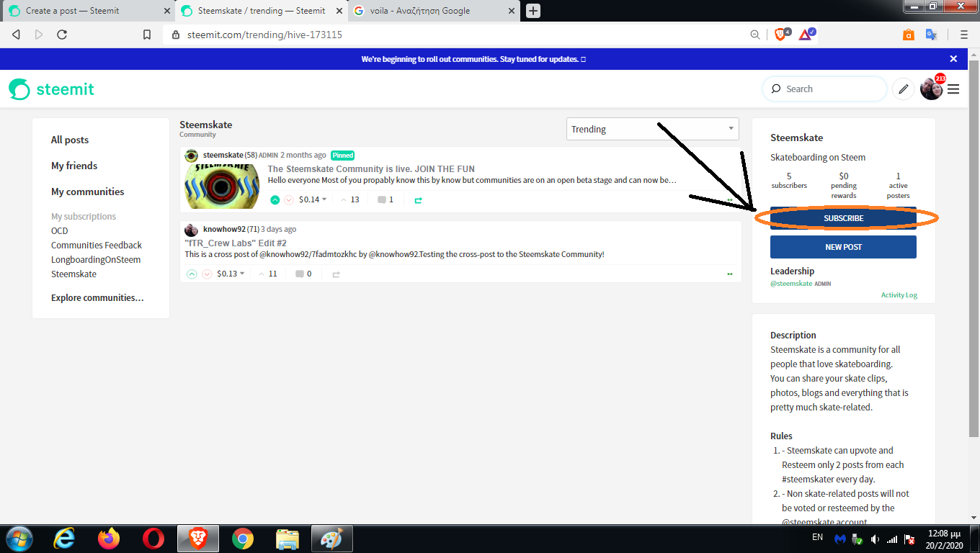Screen dimensions: 980x553
Task: Click the bookmark page icon
Action: (x=147, y=35)
